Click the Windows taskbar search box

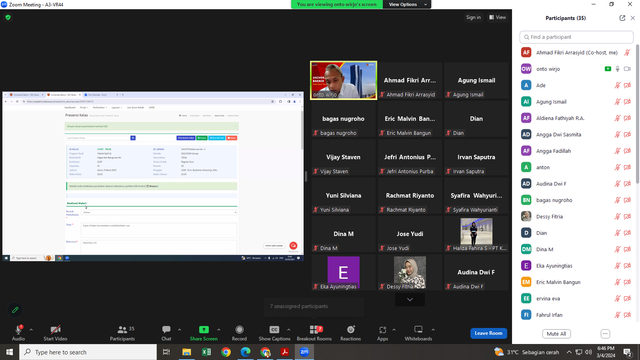(88, 352)
